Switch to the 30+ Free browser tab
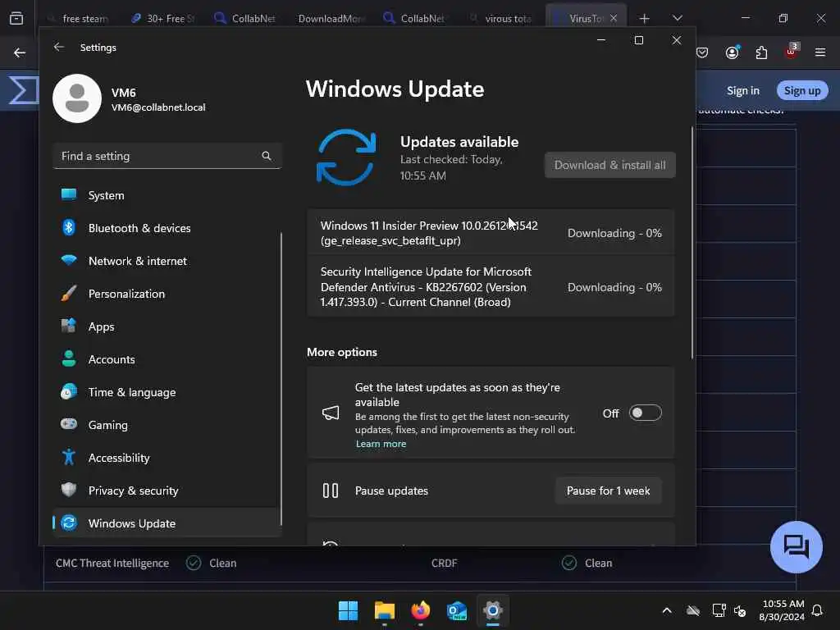 (163, 19)
